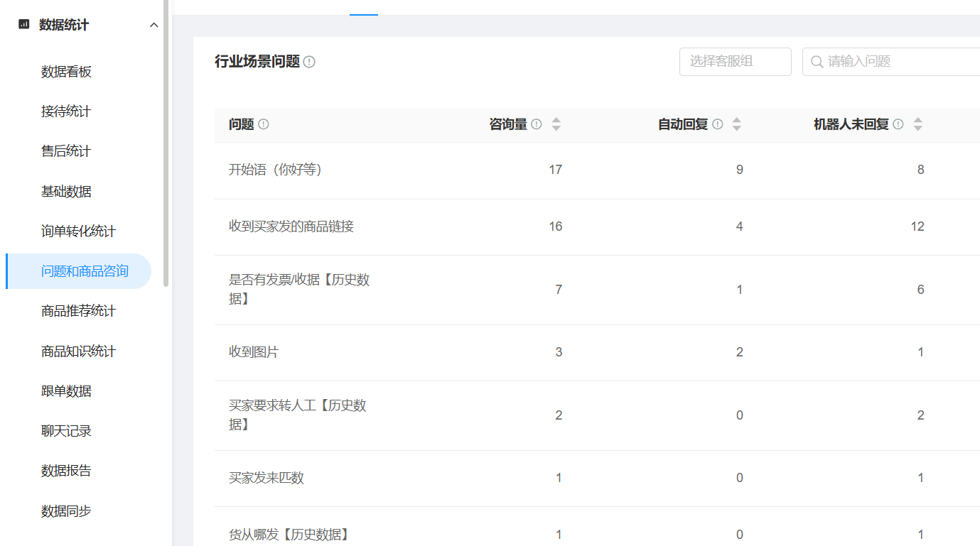The height and width of the screenshot is (546, 980).
Task: Click info icon next to 问题 header
Action: pyautogui.click(x=264, y=124)
